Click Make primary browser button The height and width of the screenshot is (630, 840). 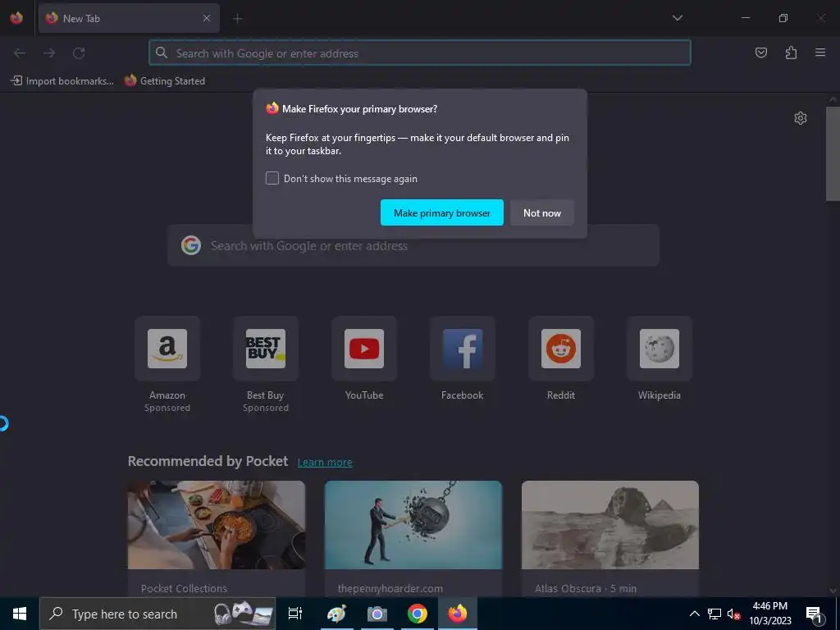tap(442, 212)
